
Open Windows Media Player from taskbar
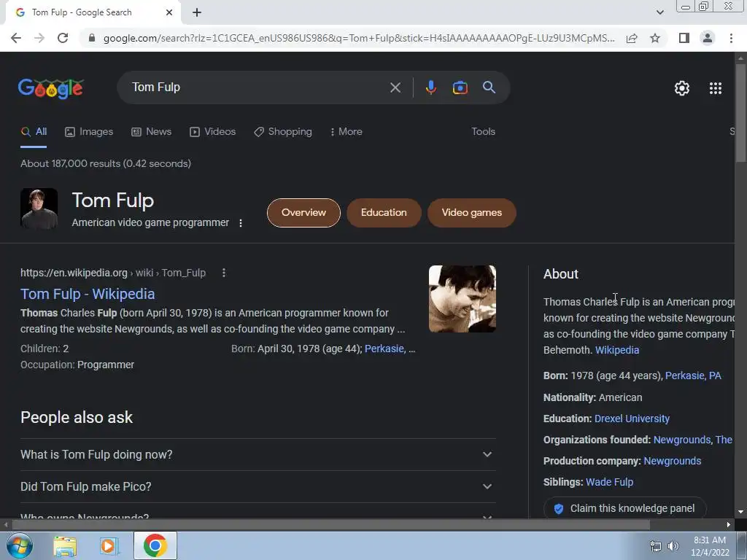click(109, 546)
